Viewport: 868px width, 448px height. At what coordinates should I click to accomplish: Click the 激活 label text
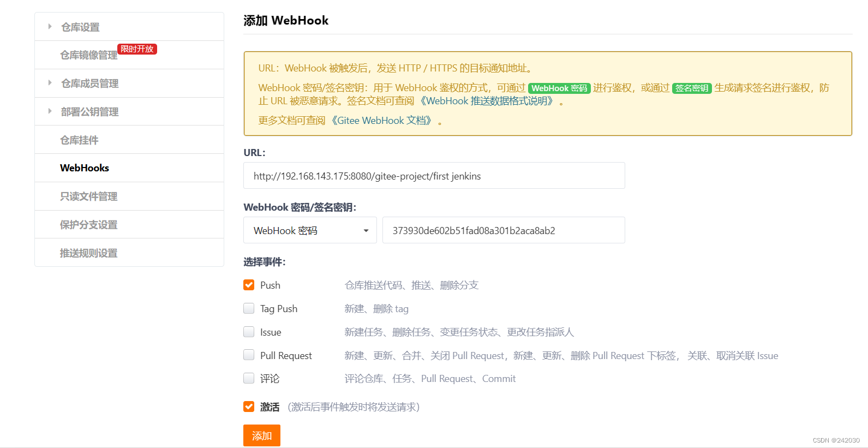coord(270,407)
